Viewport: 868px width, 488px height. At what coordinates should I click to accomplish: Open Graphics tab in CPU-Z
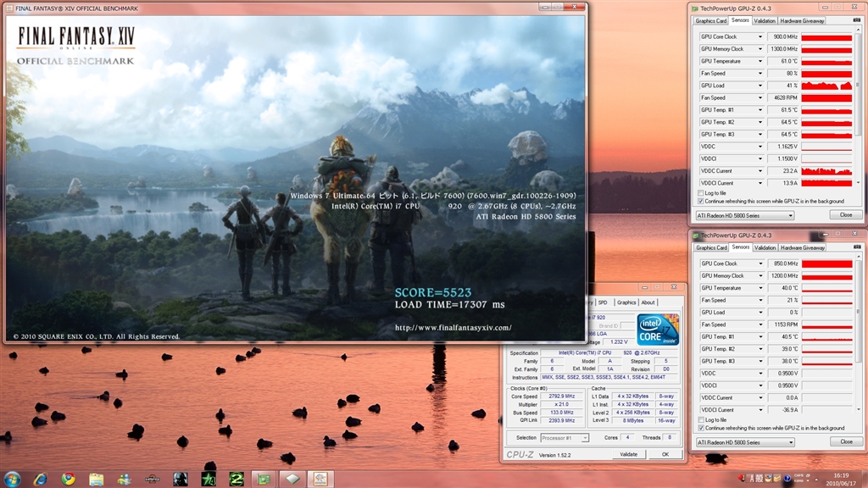click(626, 302)
